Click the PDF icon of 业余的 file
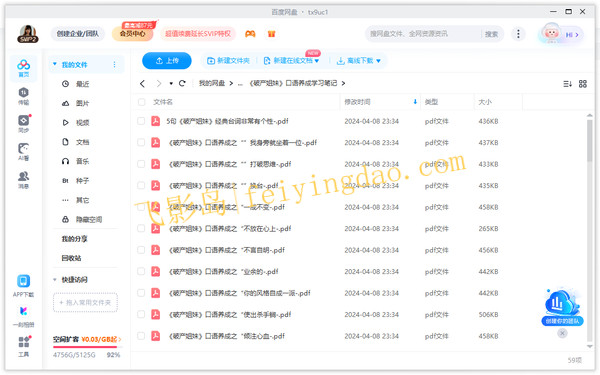 (x=155, y=271)
